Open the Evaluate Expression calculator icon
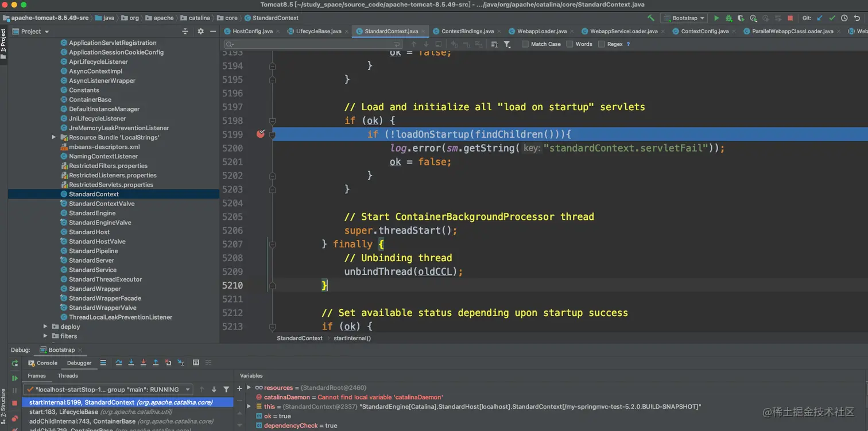The image size is (868, 431). [196, 363]
